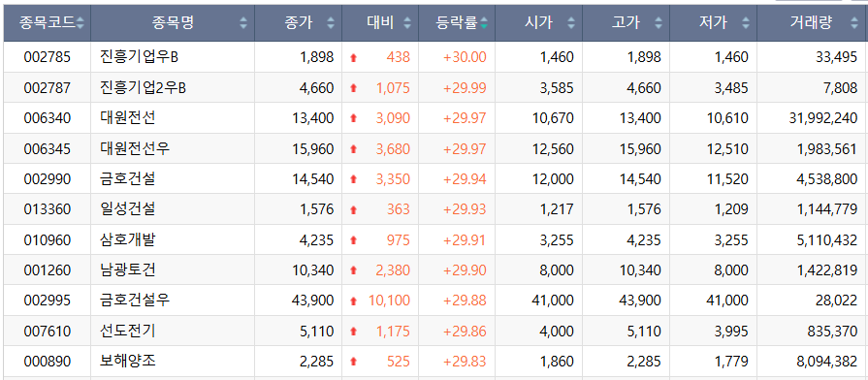Click the 종목명 header label
868x380 pixels.
point(174,23)
